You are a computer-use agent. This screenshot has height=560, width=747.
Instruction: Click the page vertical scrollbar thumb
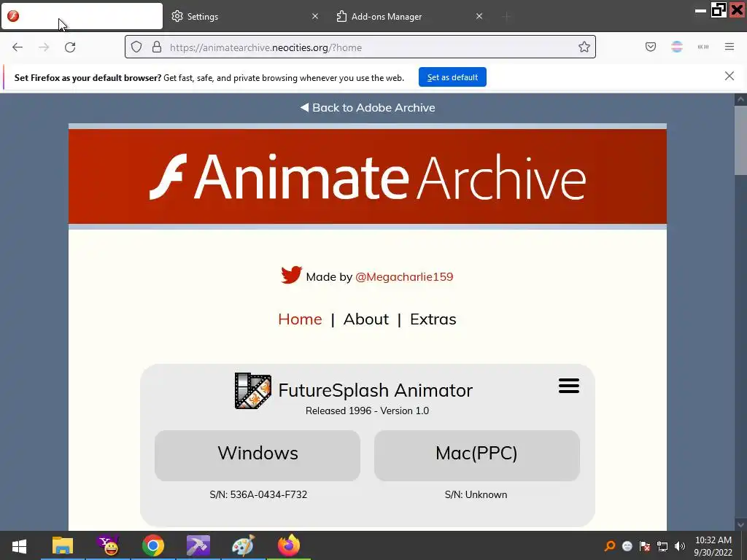coord(740,140)
